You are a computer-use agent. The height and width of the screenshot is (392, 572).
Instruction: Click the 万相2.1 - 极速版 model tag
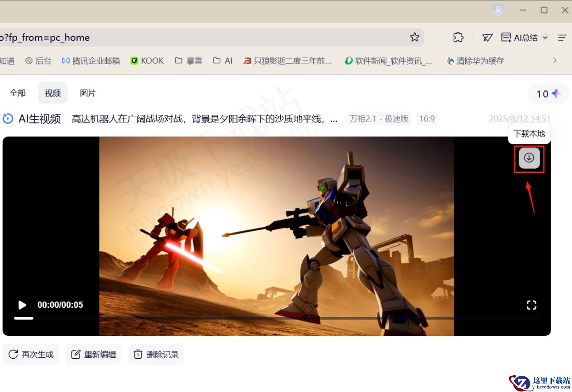[x=379, y=119]
